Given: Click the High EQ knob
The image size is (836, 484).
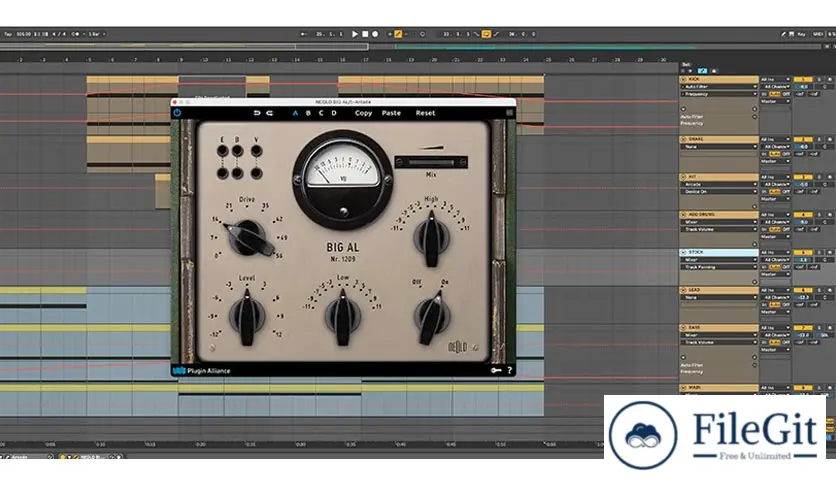Looking at the screenshot, I should [431, 238].
